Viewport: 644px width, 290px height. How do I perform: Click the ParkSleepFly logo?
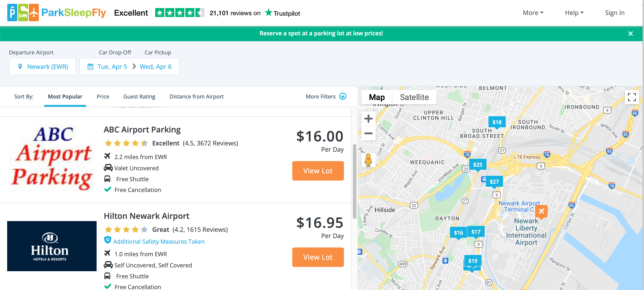(57, 13)
